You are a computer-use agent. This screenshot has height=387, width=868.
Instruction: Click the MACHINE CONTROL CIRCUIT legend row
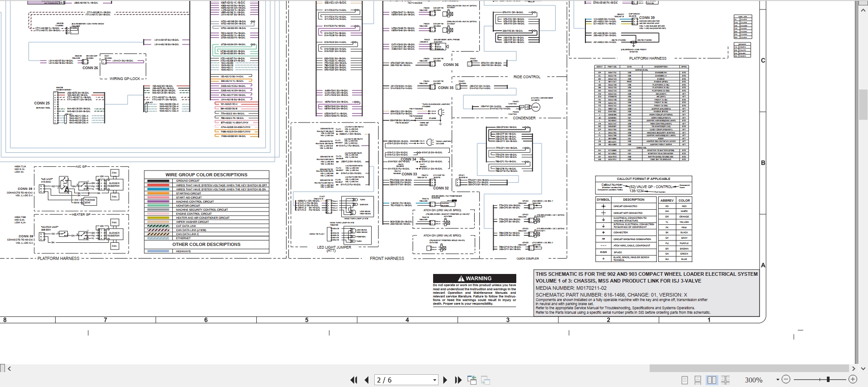click(x=207, y=202)
